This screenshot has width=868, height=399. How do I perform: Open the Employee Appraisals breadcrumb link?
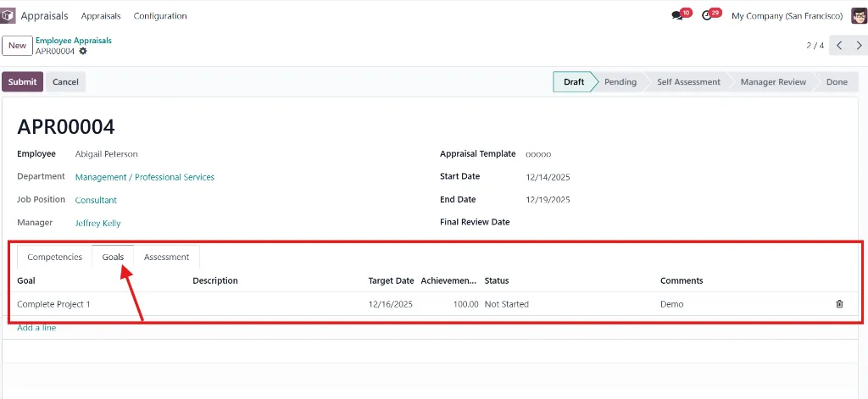74,41
